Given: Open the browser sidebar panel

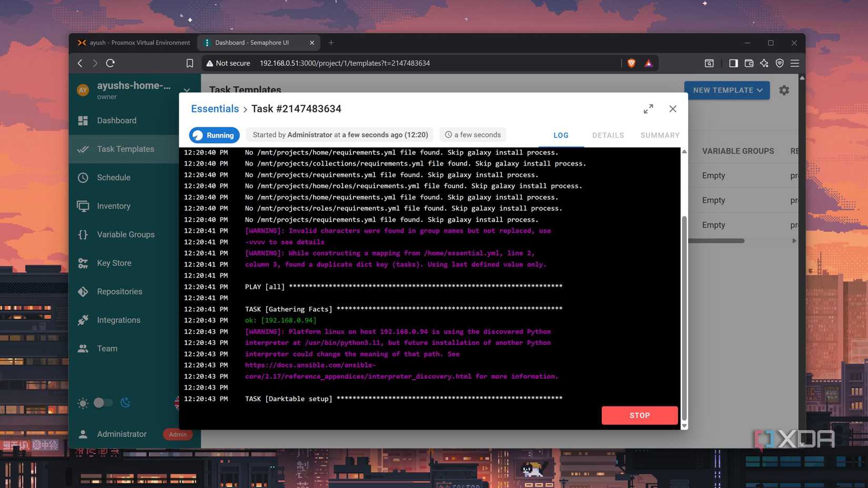Looking at the screenshot, I should tap(733, 63).
